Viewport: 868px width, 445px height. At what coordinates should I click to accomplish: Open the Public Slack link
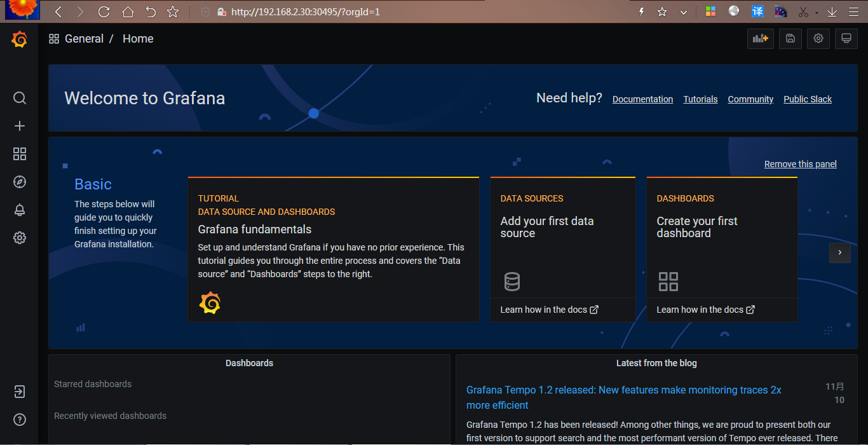[x=808, y=99]
